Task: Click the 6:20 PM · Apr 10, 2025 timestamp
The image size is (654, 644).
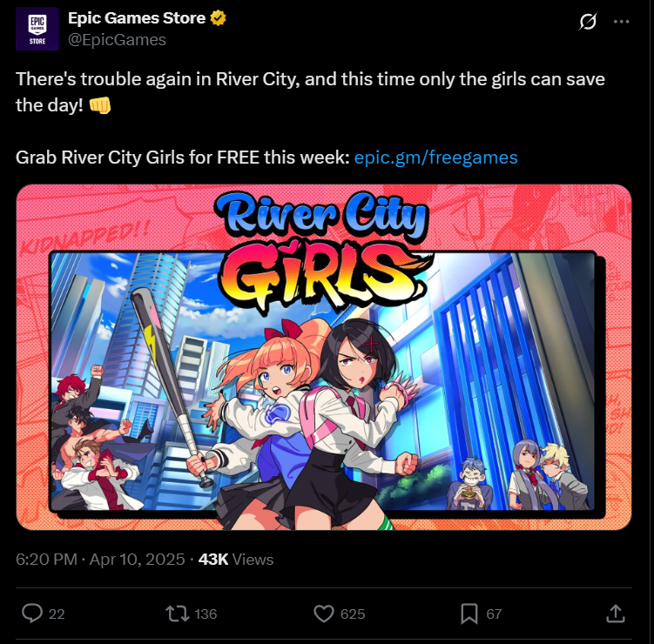Action: pos(100,560)
